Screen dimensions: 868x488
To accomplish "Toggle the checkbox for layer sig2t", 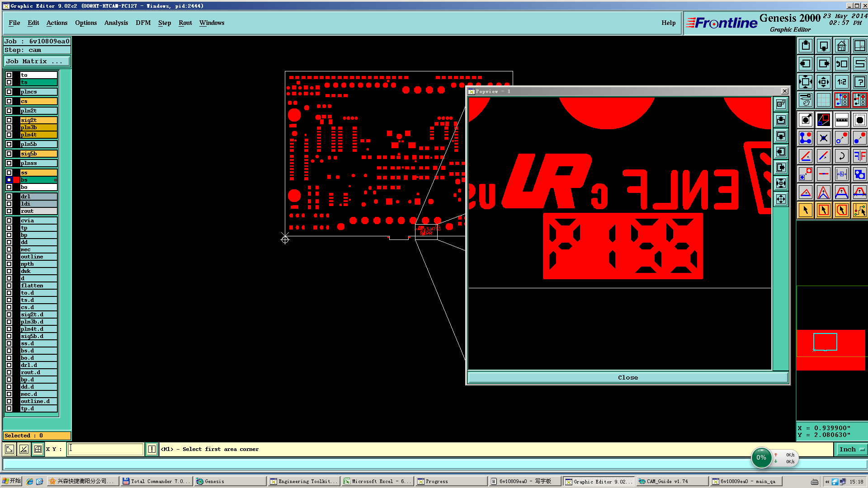I will coord(9,120).
